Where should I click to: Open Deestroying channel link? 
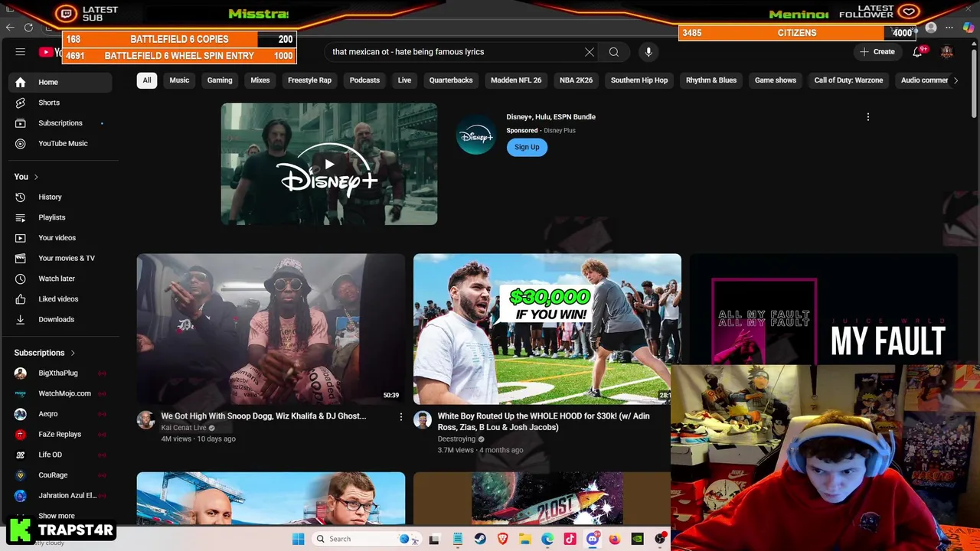pyautogui.click(x=456, y=439)
